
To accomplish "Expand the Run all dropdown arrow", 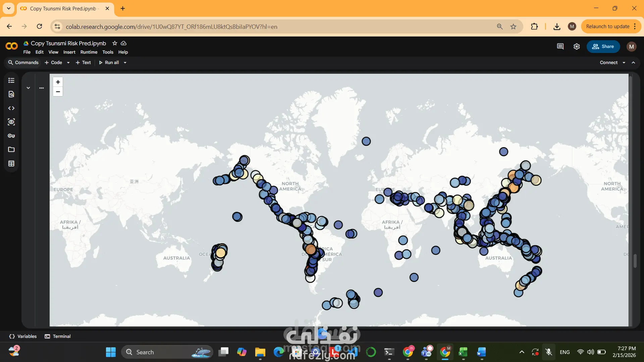I will pyautogui.click(x=125, y=63).
